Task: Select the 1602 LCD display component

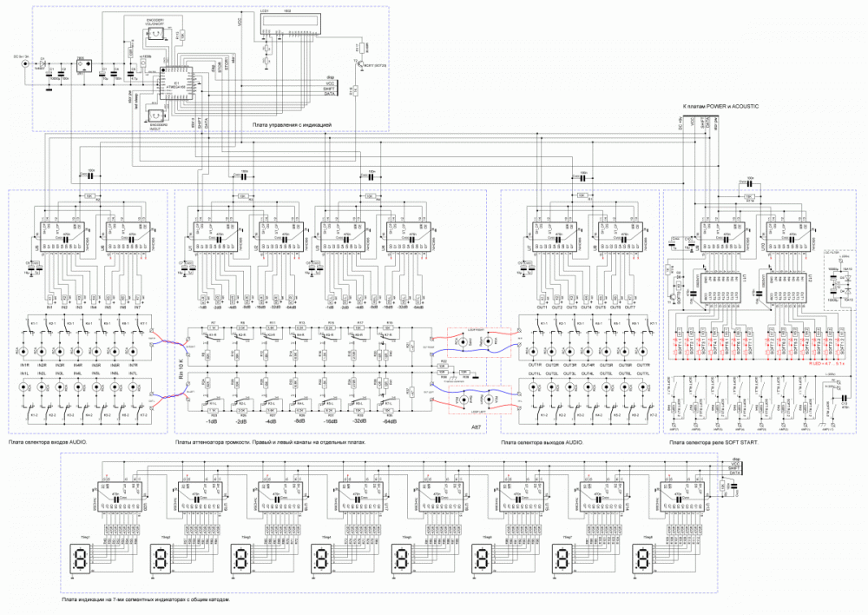Action: click(287, 23)
